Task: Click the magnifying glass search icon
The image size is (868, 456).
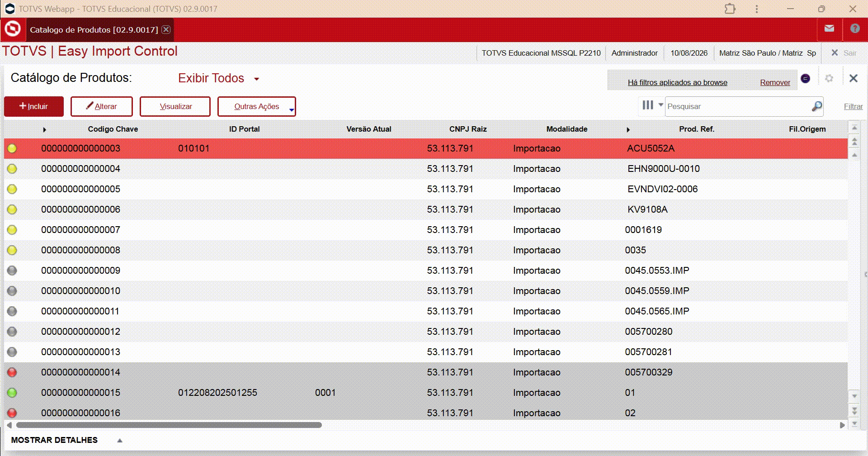Action: tap(816, 106)
